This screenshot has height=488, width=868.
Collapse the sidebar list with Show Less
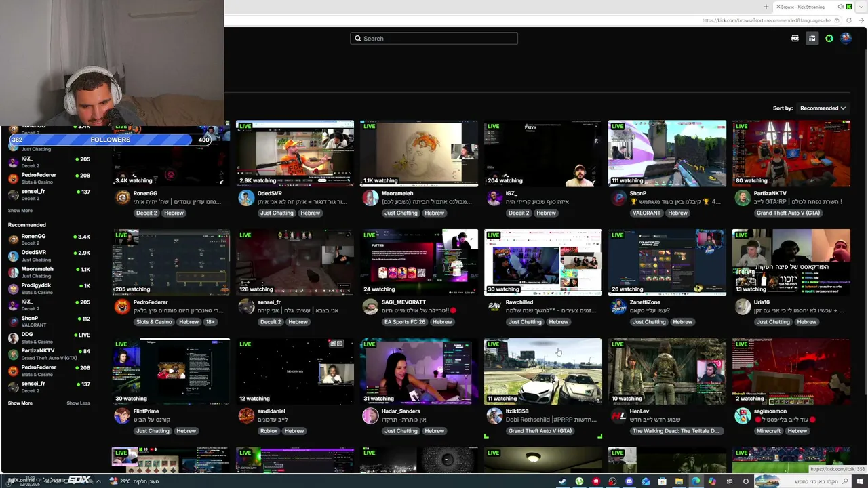point(78,403)
